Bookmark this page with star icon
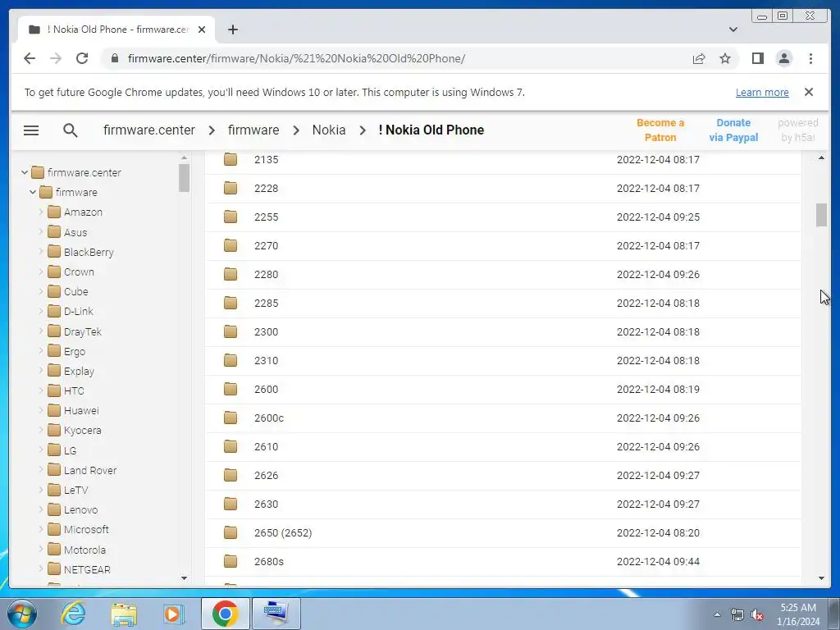 725,58
